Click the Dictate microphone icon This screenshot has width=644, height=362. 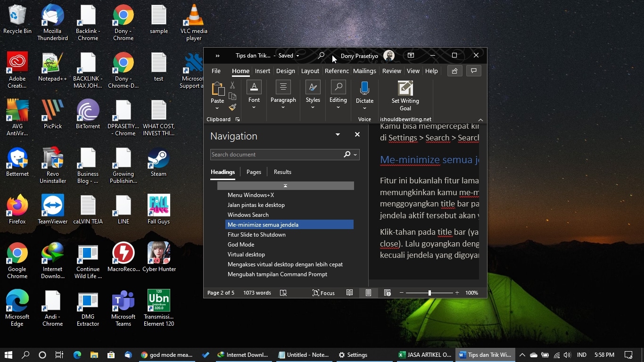coord(364,89)
